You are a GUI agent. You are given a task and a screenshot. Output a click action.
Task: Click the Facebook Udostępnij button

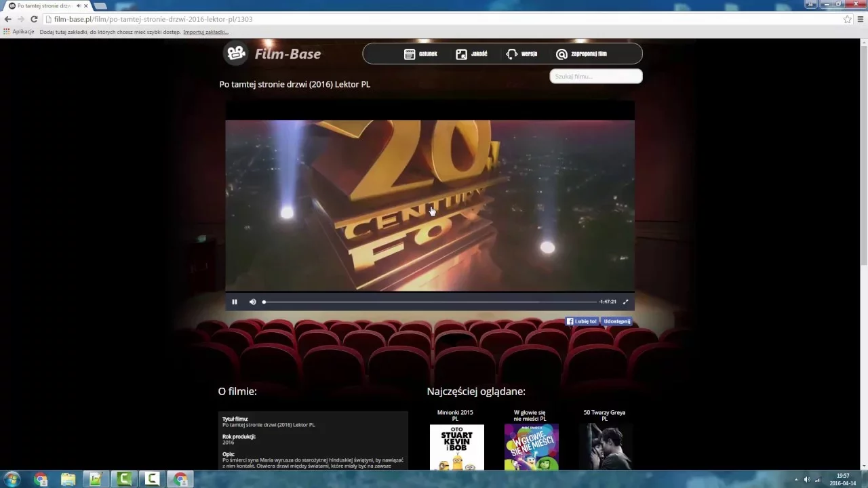pos(616,321)
